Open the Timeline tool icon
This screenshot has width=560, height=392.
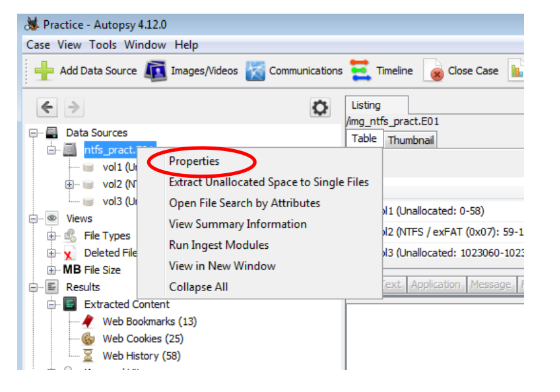(x=361, y=70)
